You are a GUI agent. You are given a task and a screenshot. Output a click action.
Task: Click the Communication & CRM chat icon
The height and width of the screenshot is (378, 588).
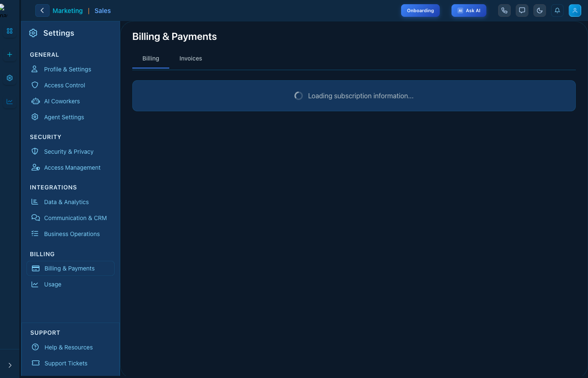pos(36,218)
